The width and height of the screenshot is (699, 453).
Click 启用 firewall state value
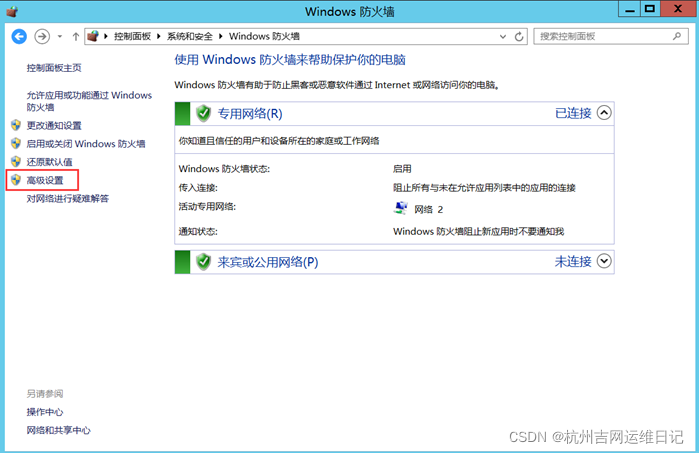coord(402,169)
